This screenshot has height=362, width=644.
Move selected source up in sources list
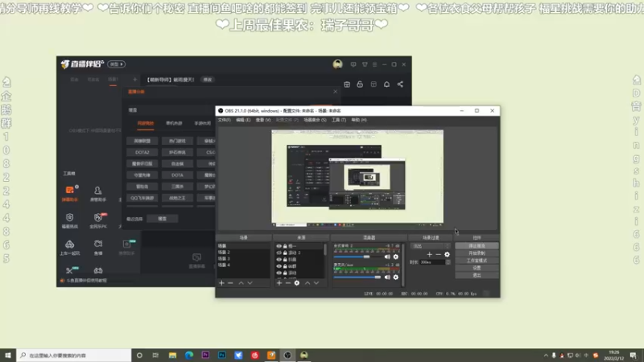[x=308, y=283]
